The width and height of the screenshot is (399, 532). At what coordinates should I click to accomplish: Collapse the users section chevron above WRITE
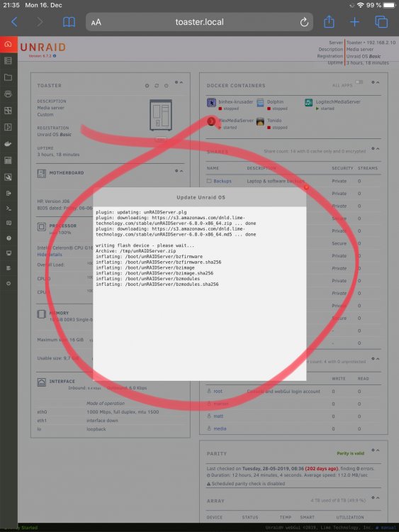pyautogui.click(x=378, y=359)
